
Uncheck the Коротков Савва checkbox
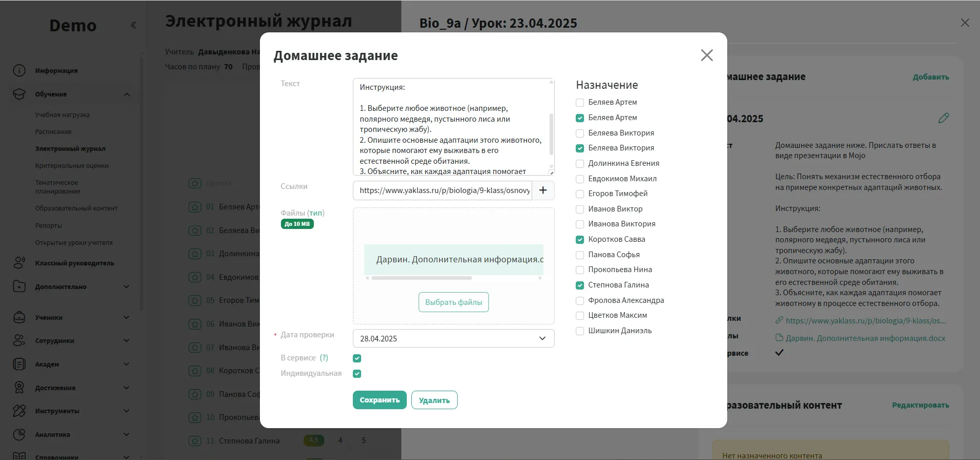point(580,240)
